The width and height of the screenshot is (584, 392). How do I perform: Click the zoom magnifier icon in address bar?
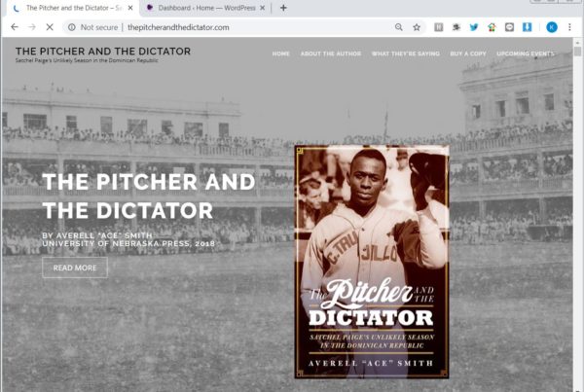[398, 27]
